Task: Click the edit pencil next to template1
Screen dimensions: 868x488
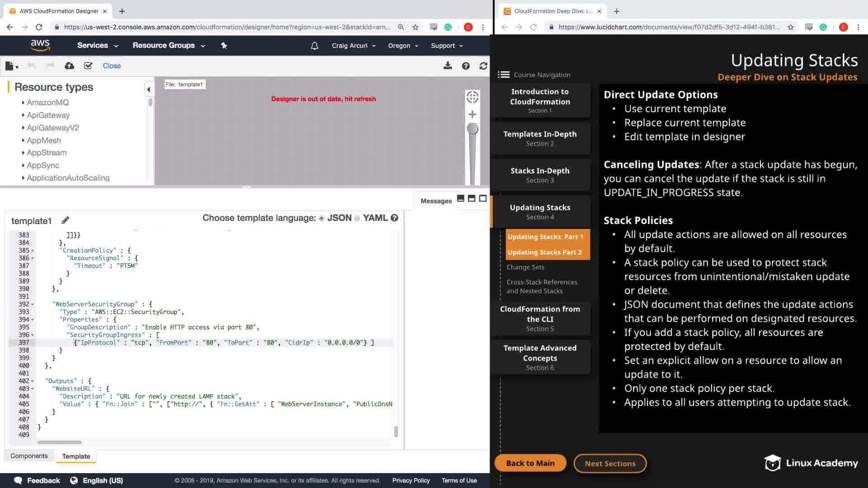Action: 66,220
